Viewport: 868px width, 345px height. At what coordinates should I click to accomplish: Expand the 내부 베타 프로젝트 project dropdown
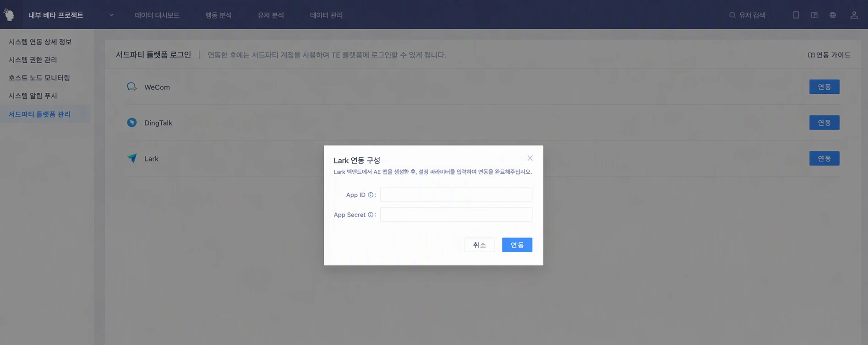(x=111, y=15)
